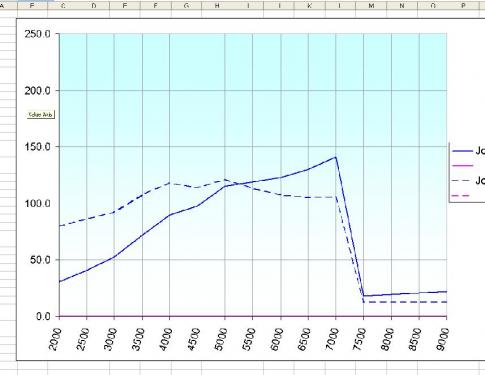The width and height of the screenshot is (485, 375).
Task: Select column P header
Action: click(463, 6)
